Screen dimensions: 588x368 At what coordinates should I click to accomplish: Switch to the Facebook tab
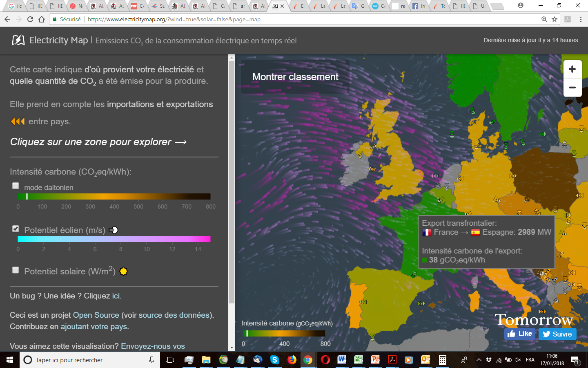click(419, 6)
